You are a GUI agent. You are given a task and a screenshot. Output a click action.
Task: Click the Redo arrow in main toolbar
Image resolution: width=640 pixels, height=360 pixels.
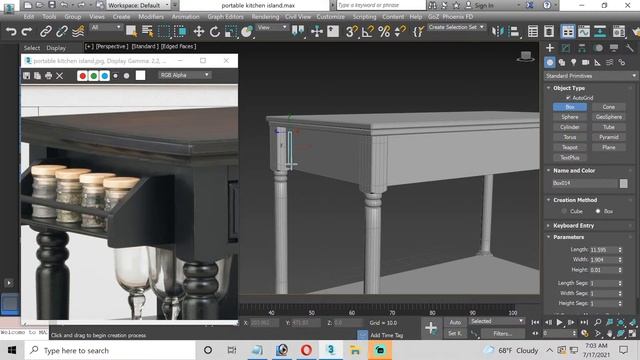27,31
